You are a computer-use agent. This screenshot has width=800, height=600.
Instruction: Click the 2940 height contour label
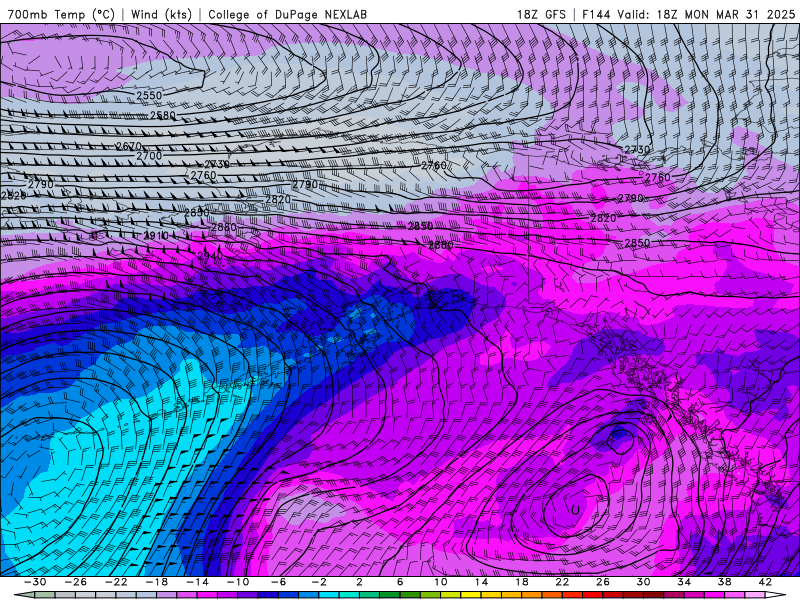point(210,256)
